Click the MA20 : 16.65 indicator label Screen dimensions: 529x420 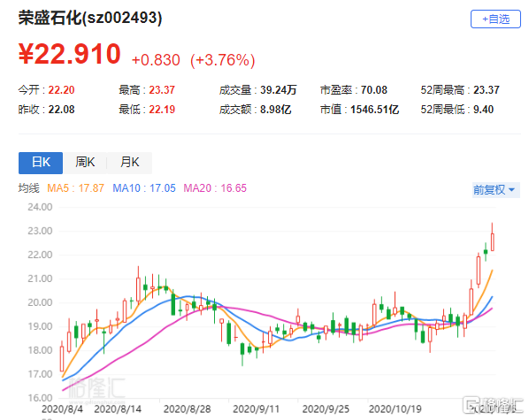tap(215, 188)
